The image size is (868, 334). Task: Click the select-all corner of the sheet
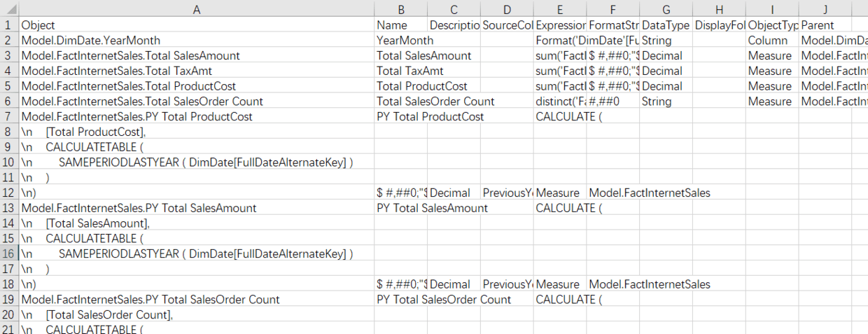click(x=9, y=8)
